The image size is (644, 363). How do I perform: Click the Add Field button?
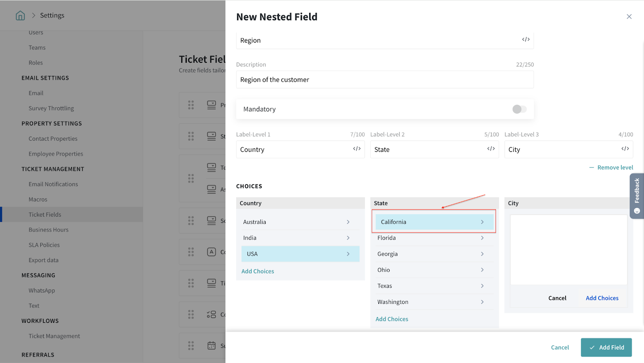[x=606, y=347]
